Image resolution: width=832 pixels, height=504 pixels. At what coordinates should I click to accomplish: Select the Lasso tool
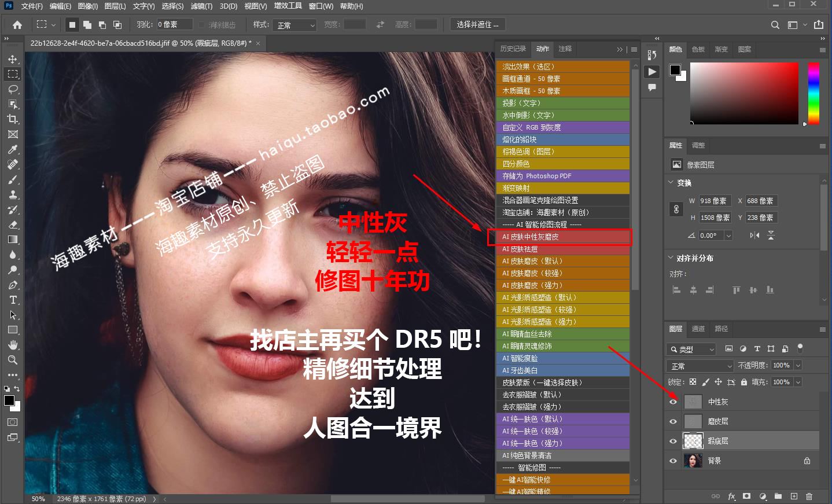(13, 89)
